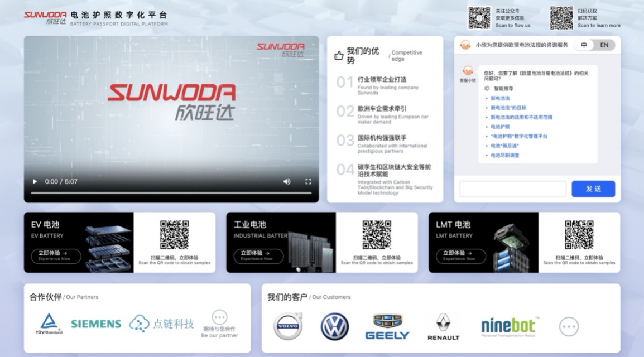This screenshot has width=644, height=357.
Task: Click the Volkswagen customer logo
Action: point(334,326)
